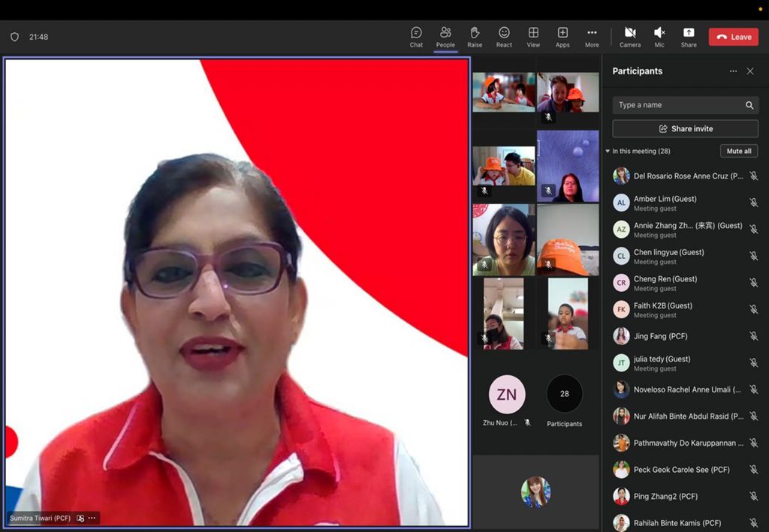
Task: Click mic icon for Peck Geok Carole See
Action: click(x=754, y=470)
